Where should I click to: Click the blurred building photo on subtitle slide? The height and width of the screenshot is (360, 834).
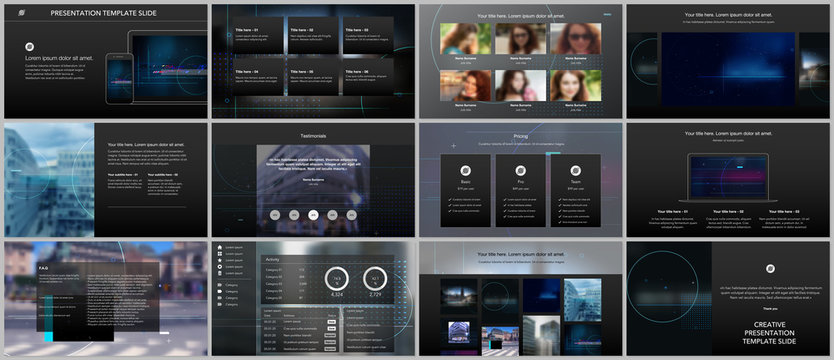coord(49,180)
